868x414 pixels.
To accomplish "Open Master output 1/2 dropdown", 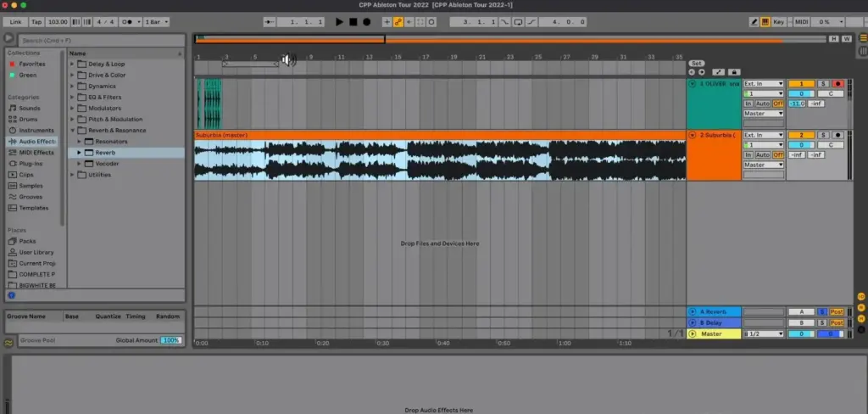I will pyautogui.click(x=764, y=334).
